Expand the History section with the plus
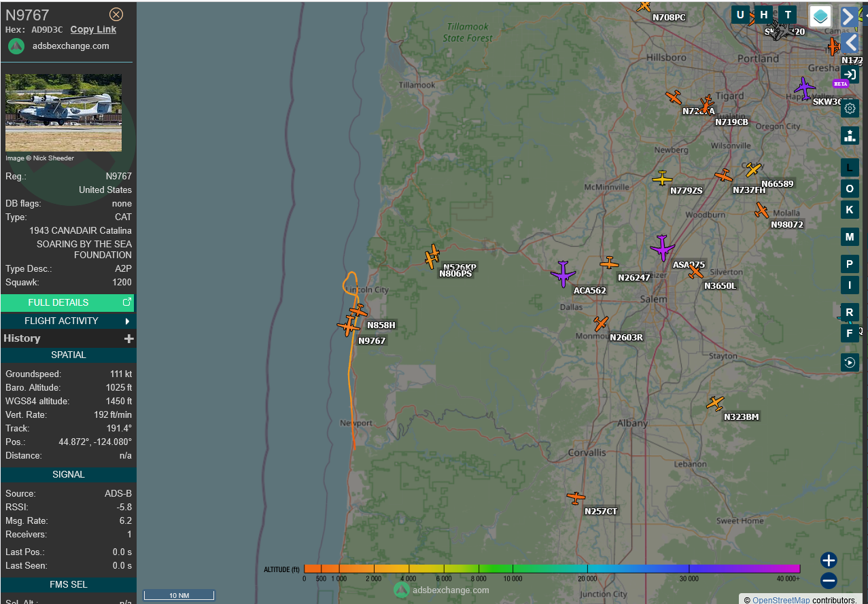This screenshot has height=604, width=868. point(128,338)
